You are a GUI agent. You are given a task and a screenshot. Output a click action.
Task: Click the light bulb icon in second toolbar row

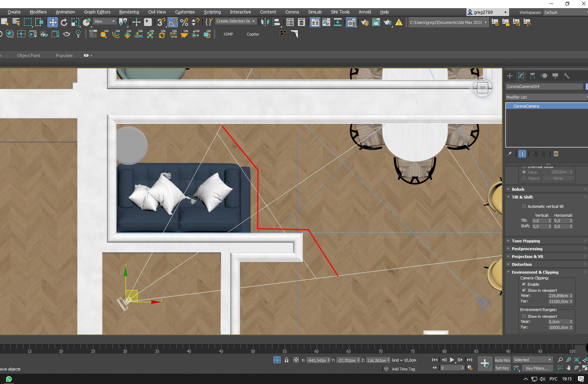click(78, 34)
